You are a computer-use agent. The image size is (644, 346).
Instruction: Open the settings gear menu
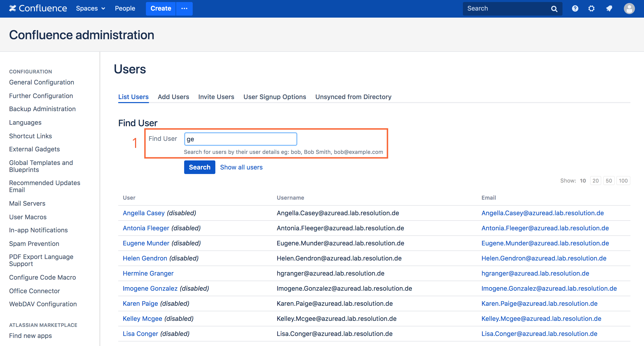coord(591,9)
